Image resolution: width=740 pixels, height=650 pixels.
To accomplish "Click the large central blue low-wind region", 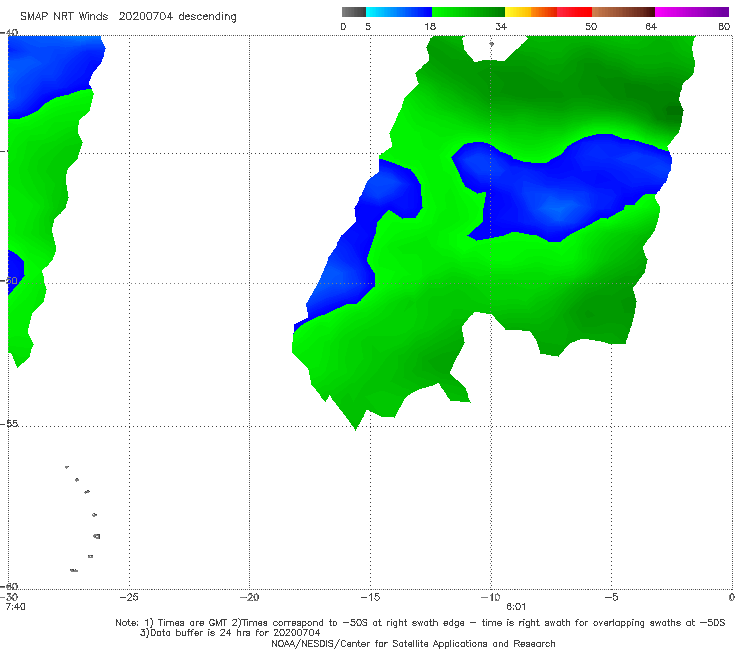I will [562, 189].
